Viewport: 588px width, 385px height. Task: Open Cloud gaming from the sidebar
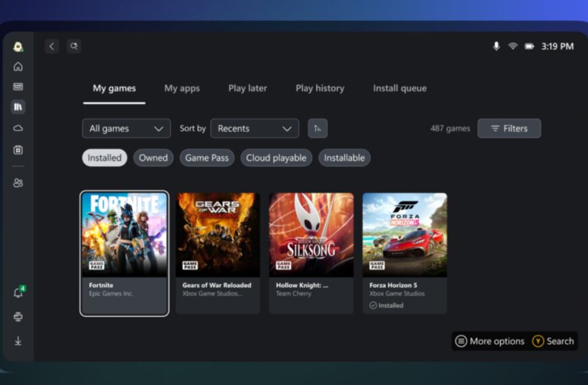tap(18, 128)
